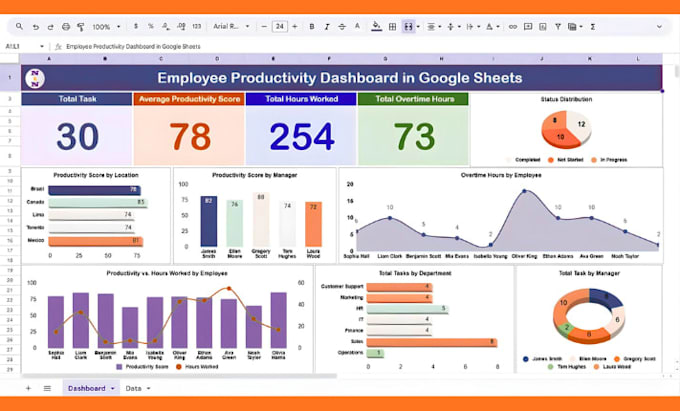Viewport: 680px width, 411px height.
Task: Open text wrapping dropdown
Action: (x=473, y=26)
